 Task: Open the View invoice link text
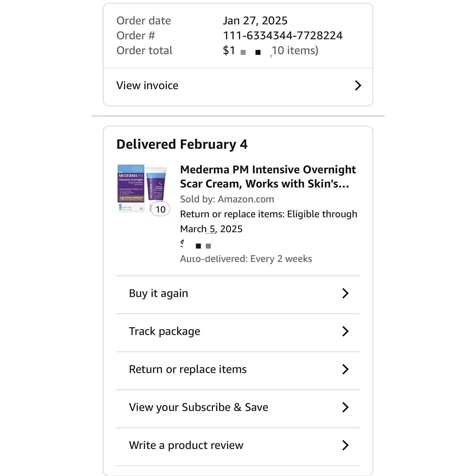click(147, 86)
